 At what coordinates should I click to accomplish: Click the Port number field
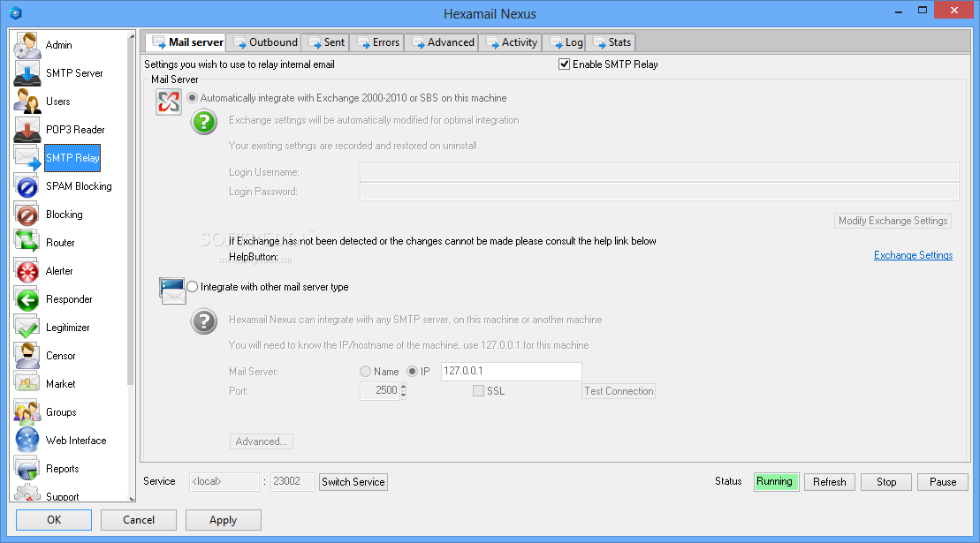[x=379, y=391]
